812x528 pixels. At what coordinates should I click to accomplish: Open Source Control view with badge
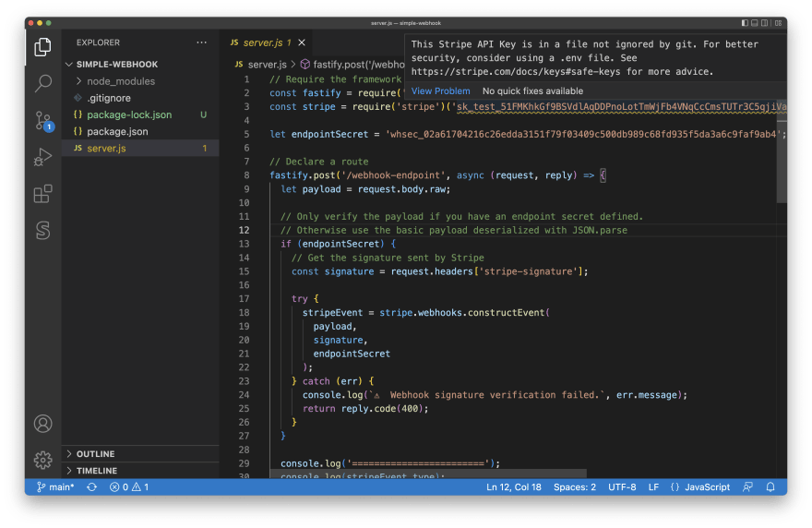(43, 121)
